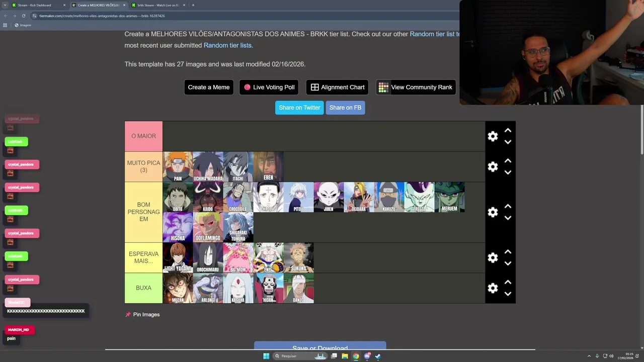Select the Obito character image

(x=178, y=197)
